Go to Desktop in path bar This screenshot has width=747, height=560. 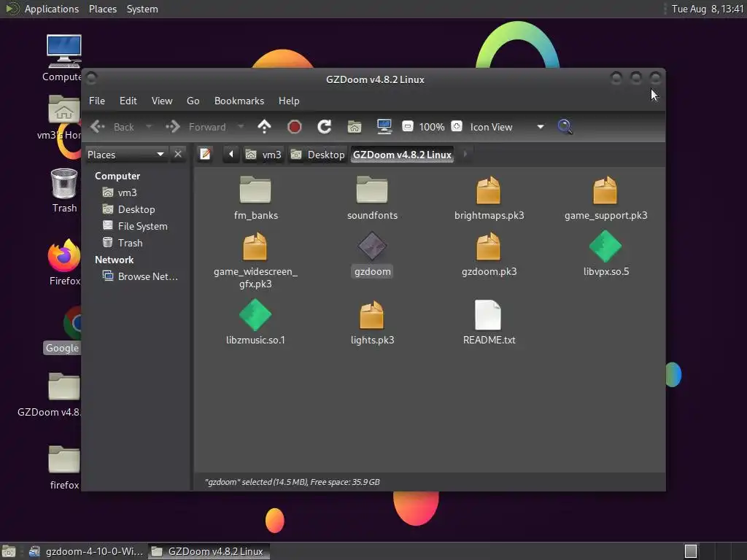click(x=318, y=155)
